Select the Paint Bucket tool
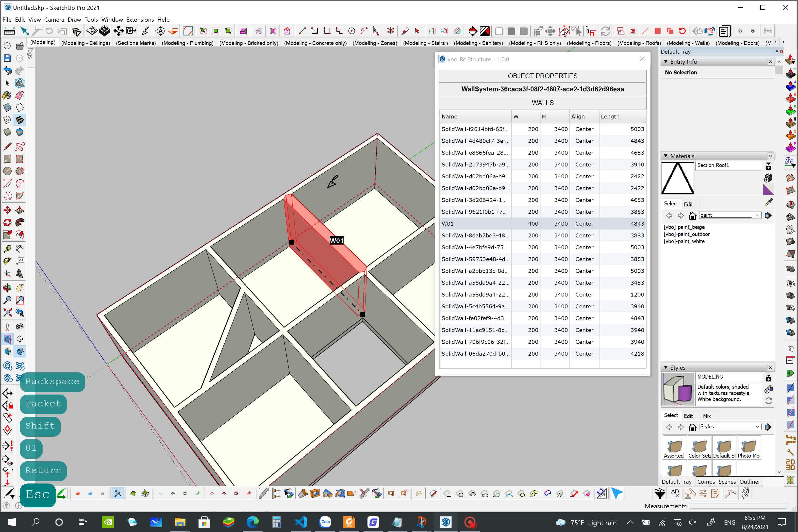The image size is (798, 532). coord(7,95)
